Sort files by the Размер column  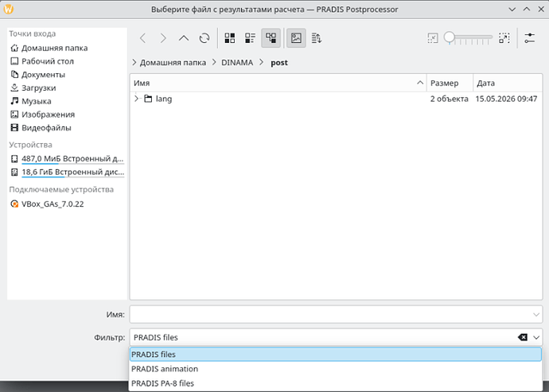pyautogui.click(x=450, y=83)
